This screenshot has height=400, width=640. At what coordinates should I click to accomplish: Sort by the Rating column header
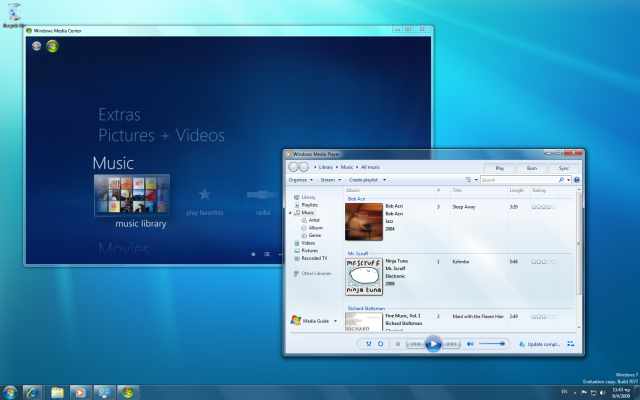(x=539, y=191)
